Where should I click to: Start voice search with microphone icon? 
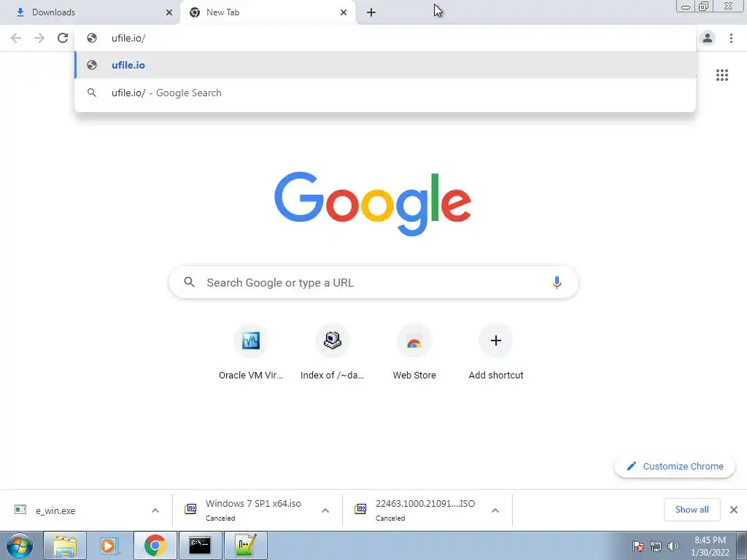click(x=557, y=282)
